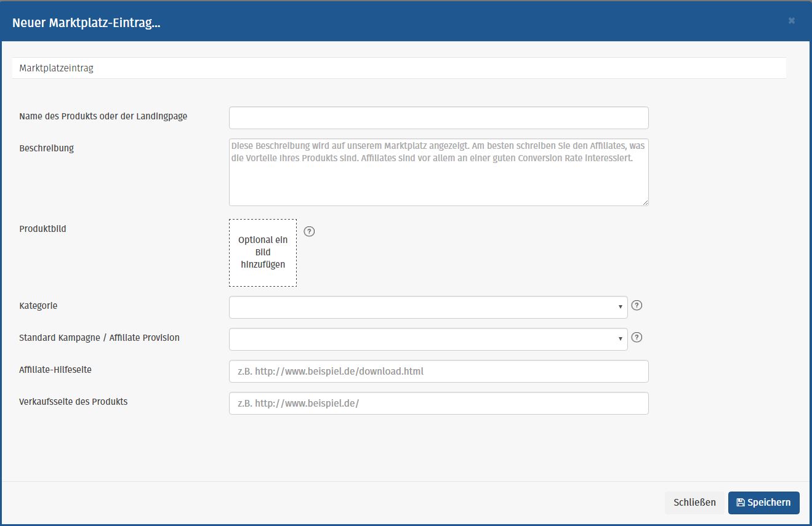Click the 'Beschreibung' label
812x526 pixels.
(47, 148)
